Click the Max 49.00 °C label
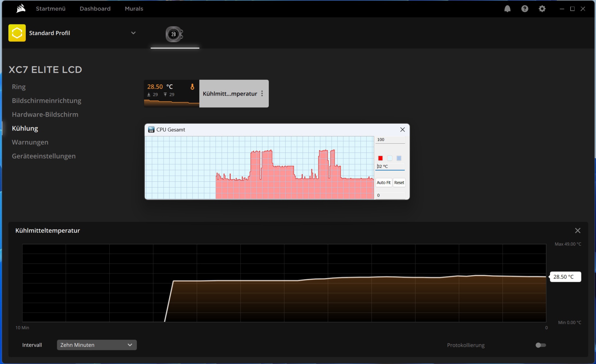Viewport: 596px width, 364px height. click(568, 244)
